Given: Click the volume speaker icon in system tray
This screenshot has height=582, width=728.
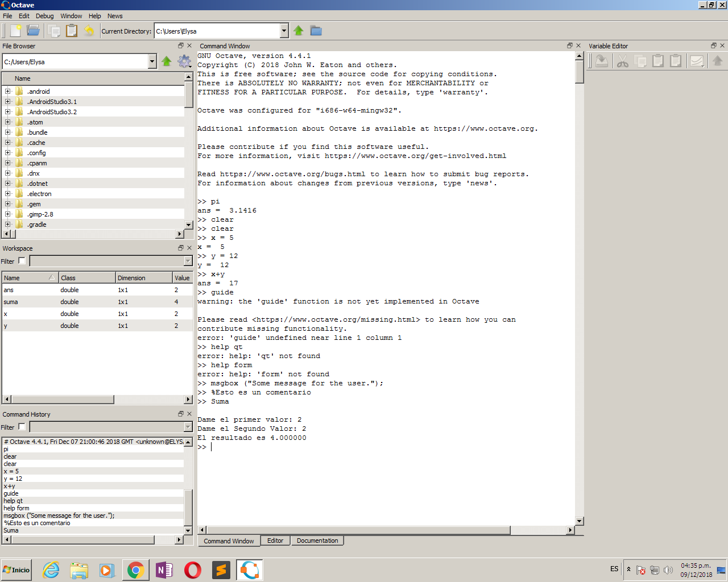Looking at the screenshot, I should 668,570.
